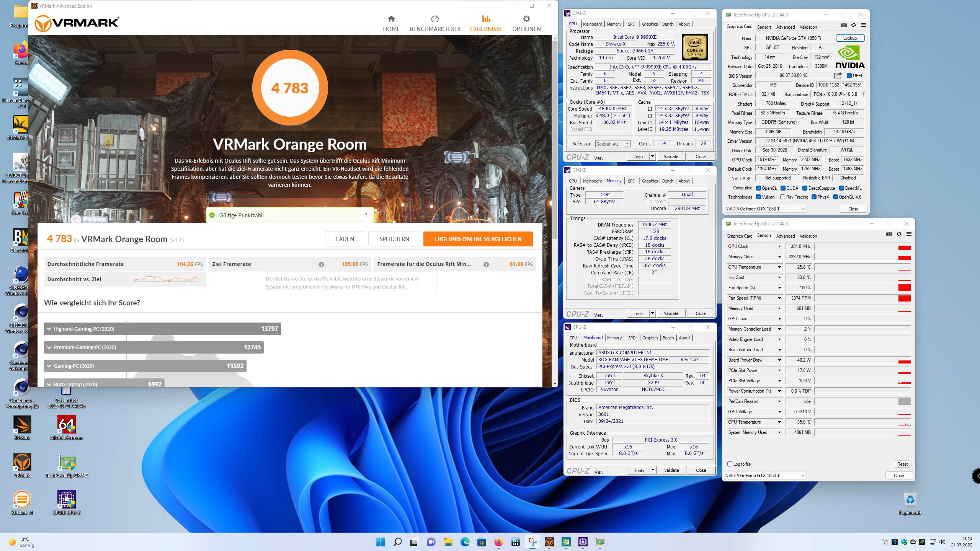Screen dimensions: 980x551
Task: Open TechPowerUp GPU-Z desktop shortcut
Action: (67, 465)
